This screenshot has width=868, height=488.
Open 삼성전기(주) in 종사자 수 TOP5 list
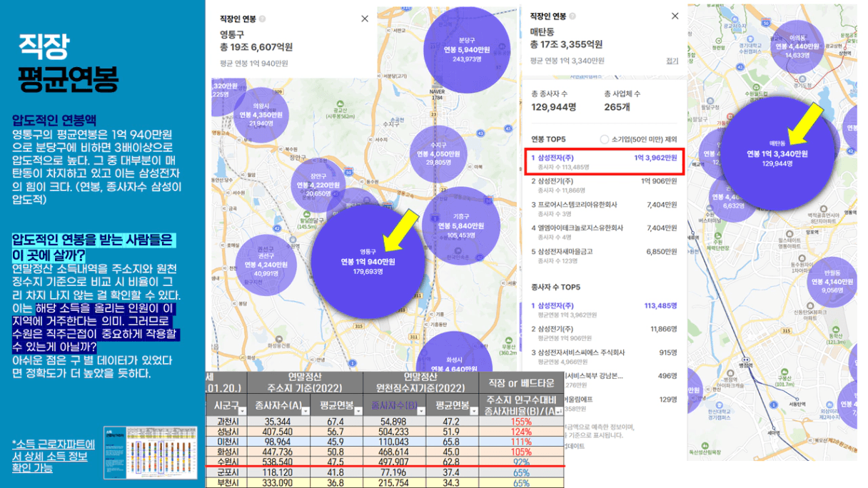pyautogui.click(x=603, y=334)
